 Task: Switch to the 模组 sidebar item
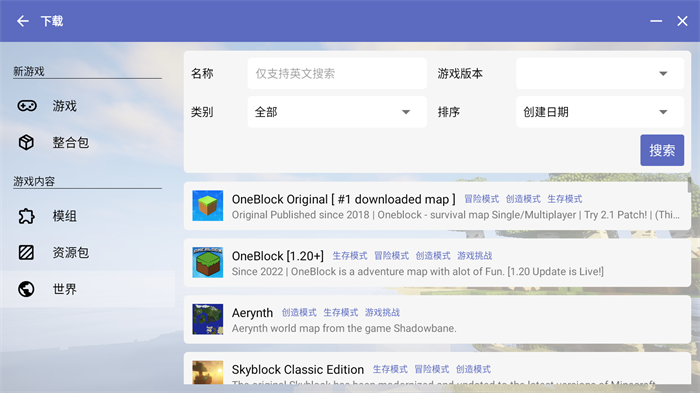88,216
